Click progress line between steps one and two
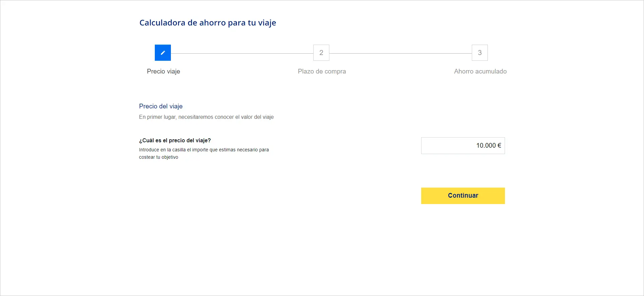Image resolution: width=644 pixels, height=296 pixels. point(242,53)
